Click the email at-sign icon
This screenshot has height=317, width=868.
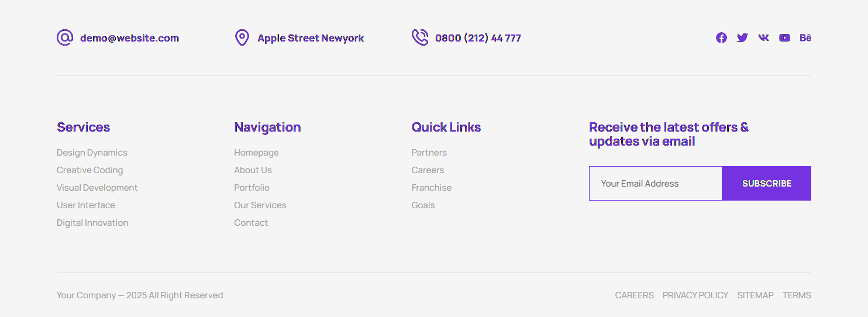(64, 38)
